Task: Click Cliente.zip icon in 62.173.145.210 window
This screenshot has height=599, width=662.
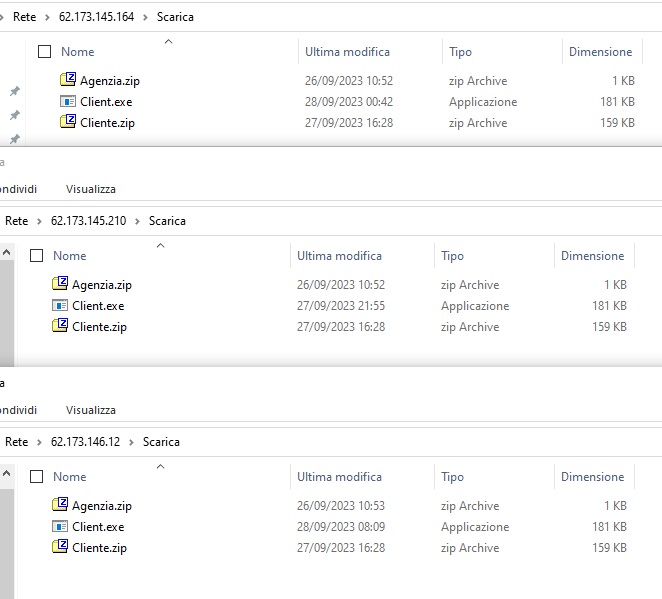Action: [60, 325]
